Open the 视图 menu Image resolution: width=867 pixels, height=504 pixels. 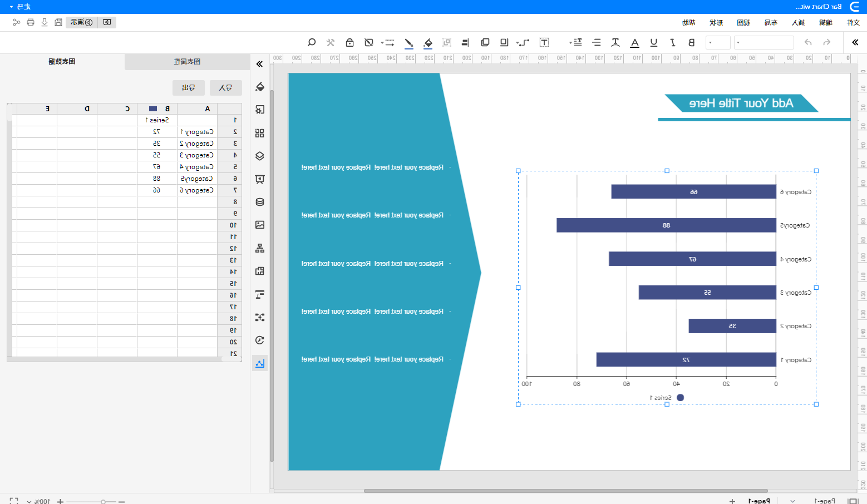[743, 23]
